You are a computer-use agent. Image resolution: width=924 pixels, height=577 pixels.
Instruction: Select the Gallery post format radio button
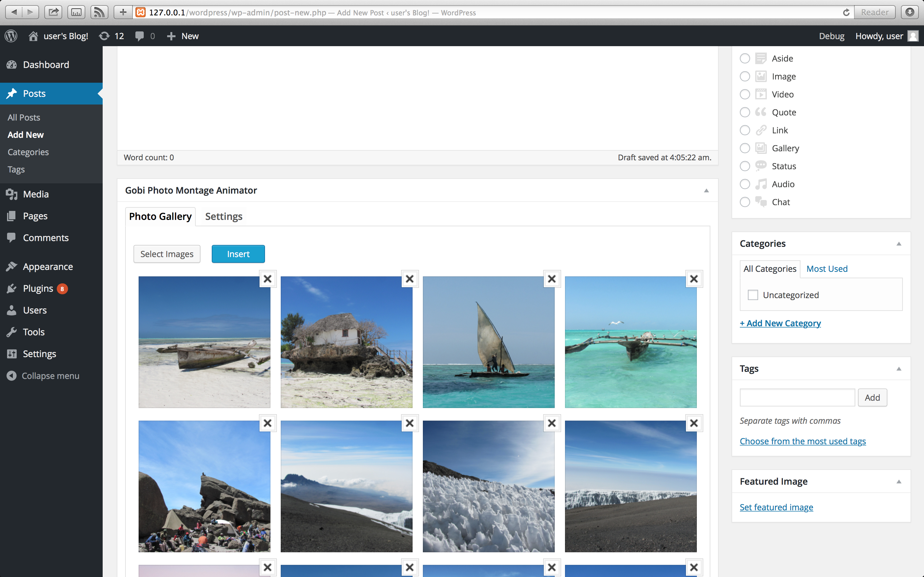click(x=745, y=148)
